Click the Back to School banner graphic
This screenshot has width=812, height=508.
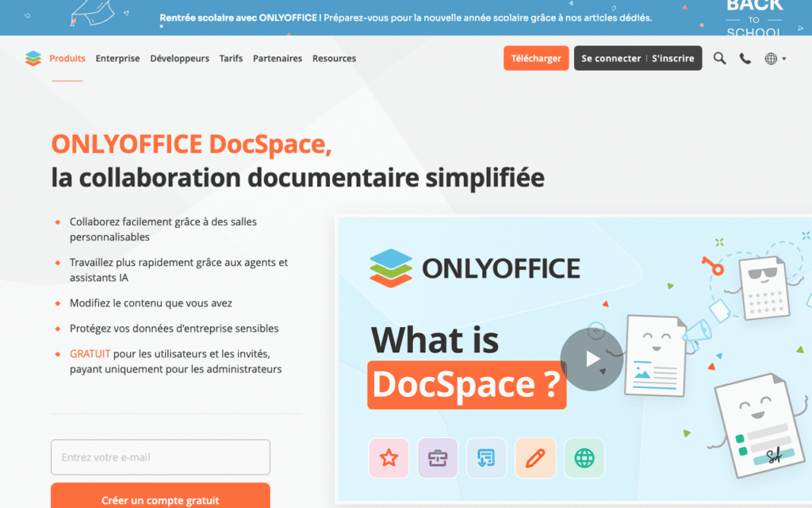[755, 18]
